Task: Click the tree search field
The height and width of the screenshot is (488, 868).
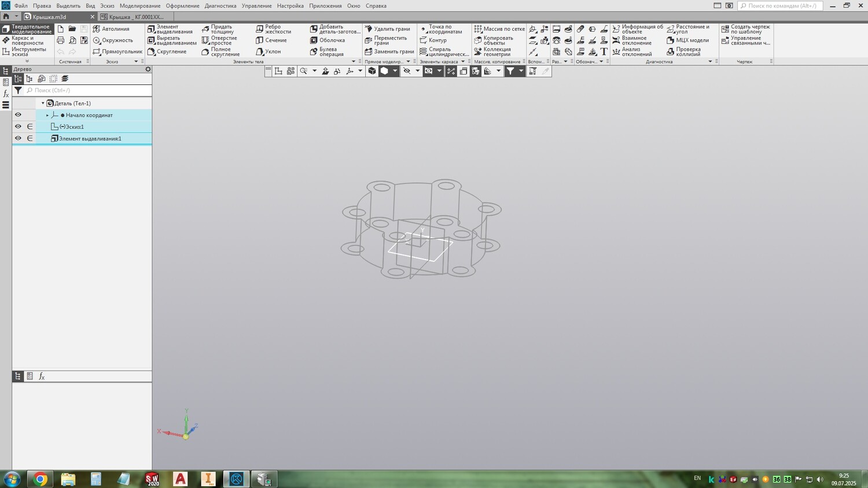Action: pos(88,90)
